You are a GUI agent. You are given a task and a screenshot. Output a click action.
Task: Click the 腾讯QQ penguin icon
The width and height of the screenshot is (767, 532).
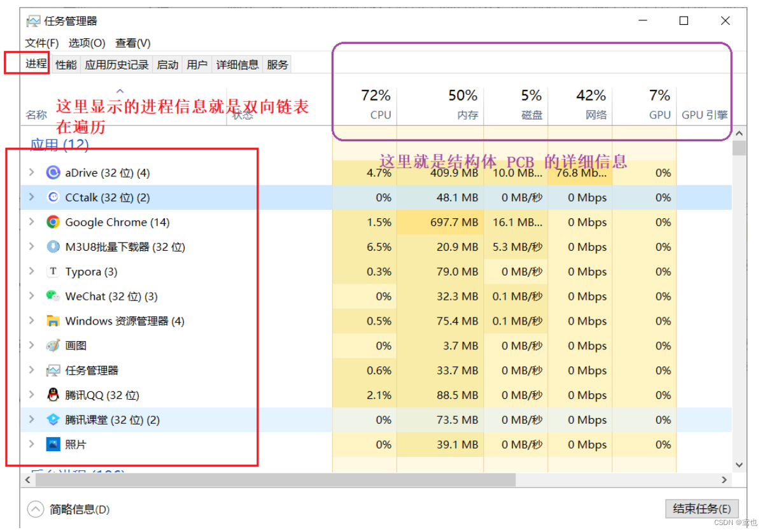tap(53, 395)
